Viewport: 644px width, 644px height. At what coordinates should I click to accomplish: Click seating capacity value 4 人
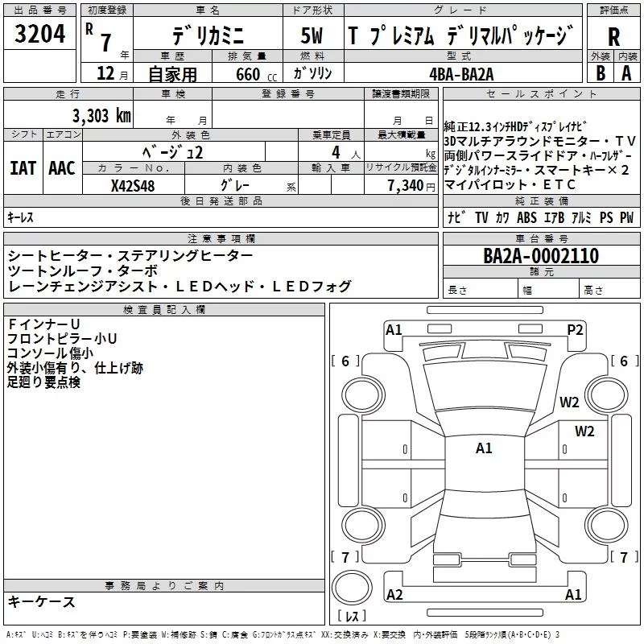coord(346,153)
